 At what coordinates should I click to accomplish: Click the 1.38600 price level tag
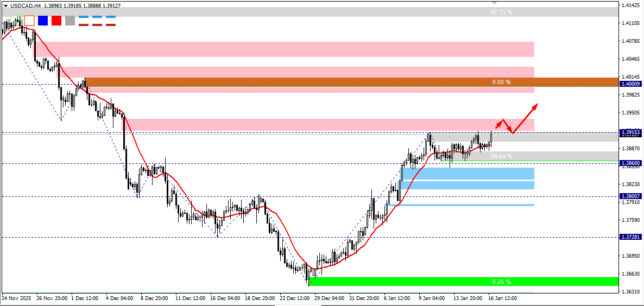point(631,163)
